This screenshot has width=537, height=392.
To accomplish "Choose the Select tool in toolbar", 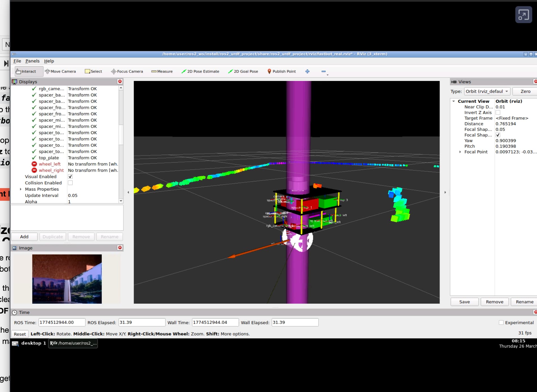I will (x=93, y=71).
